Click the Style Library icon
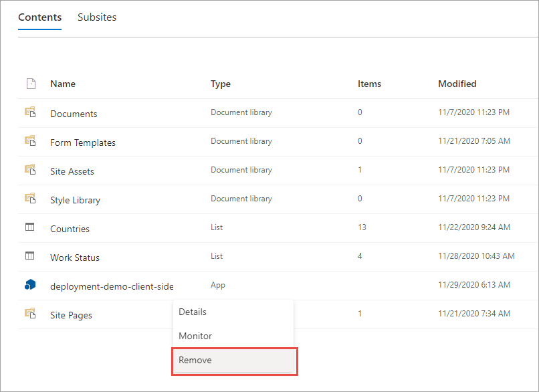 tap(30, 199)
